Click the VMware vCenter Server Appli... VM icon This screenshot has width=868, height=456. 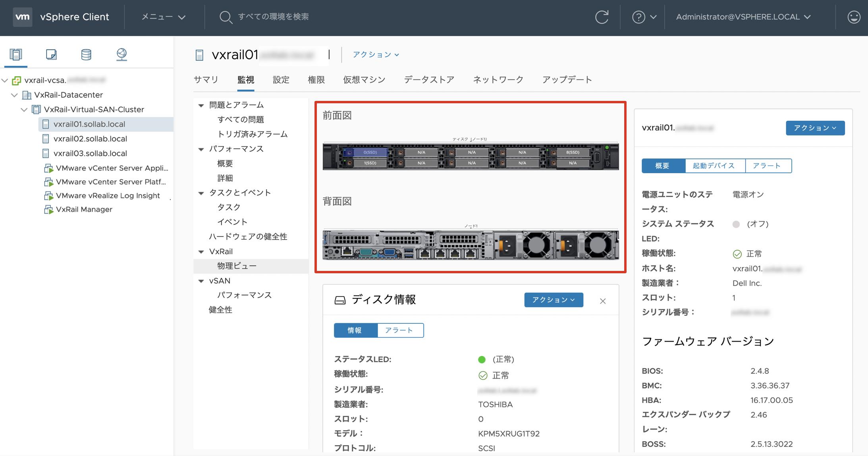click(48, 168)
